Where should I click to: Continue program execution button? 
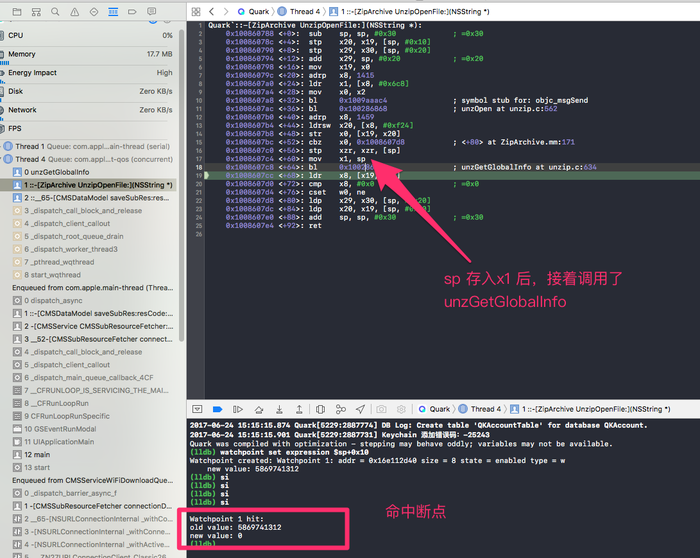click(x=238, y=409)
